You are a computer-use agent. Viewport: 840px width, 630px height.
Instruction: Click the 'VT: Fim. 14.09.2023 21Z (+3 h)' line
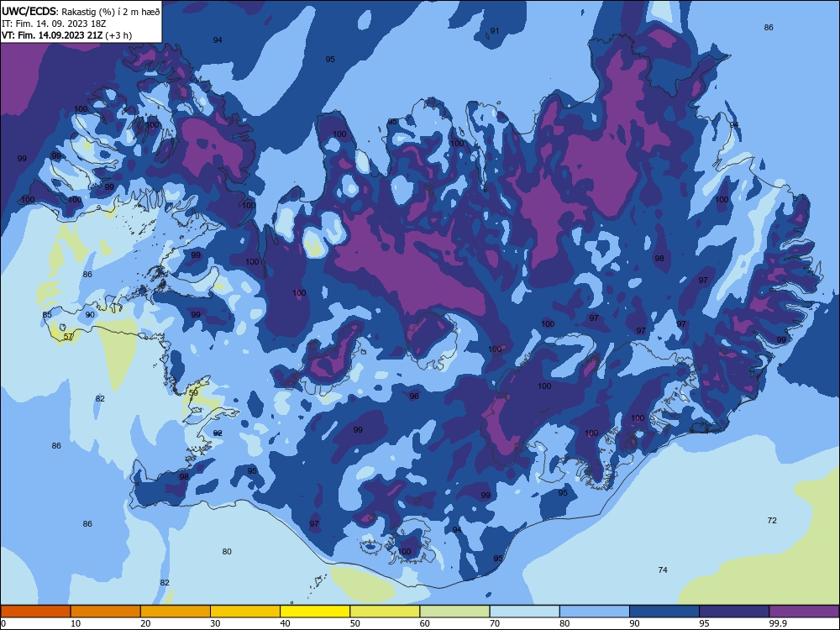[67, 35]
